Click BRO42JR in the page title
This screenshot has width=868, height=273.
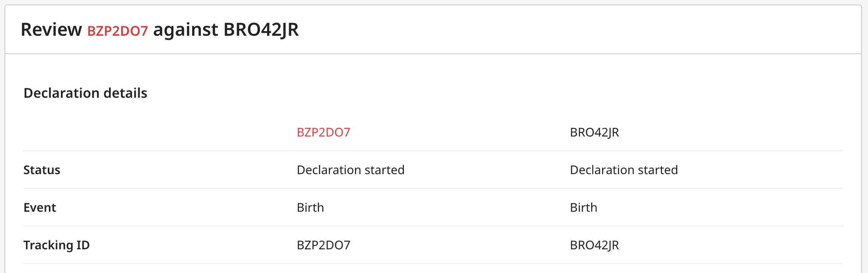coord(261,29)
